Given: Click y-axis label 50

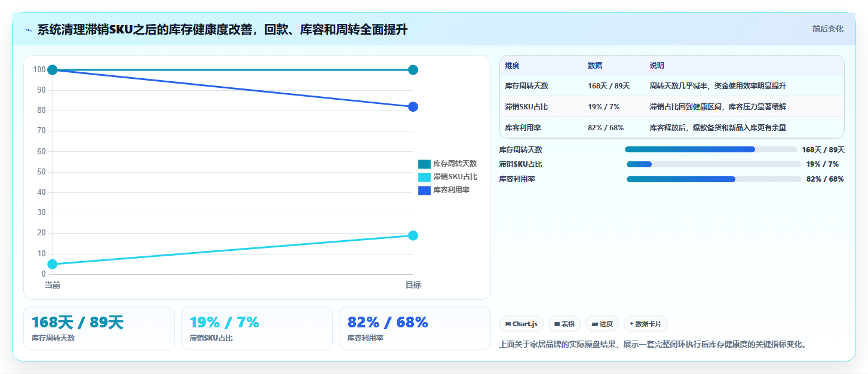Looking at the screenshot, I should tap(41, 172).
